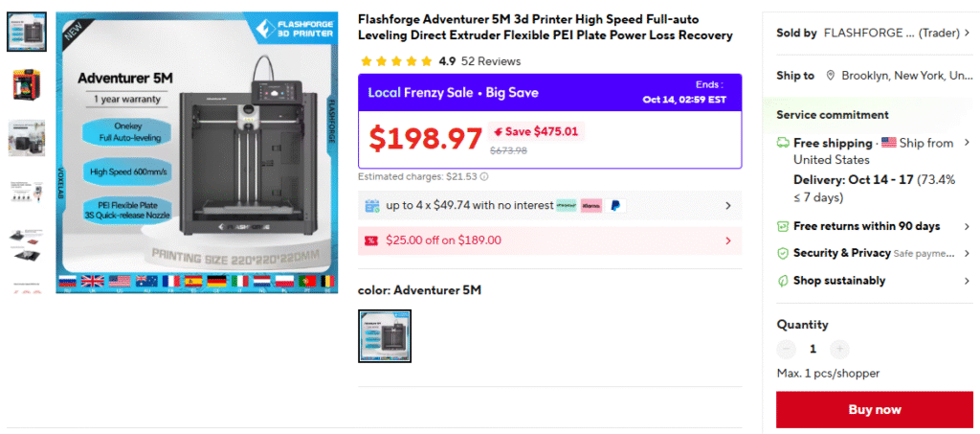Click the location pin icon beside Brooklyn

[x=831, y=76]
